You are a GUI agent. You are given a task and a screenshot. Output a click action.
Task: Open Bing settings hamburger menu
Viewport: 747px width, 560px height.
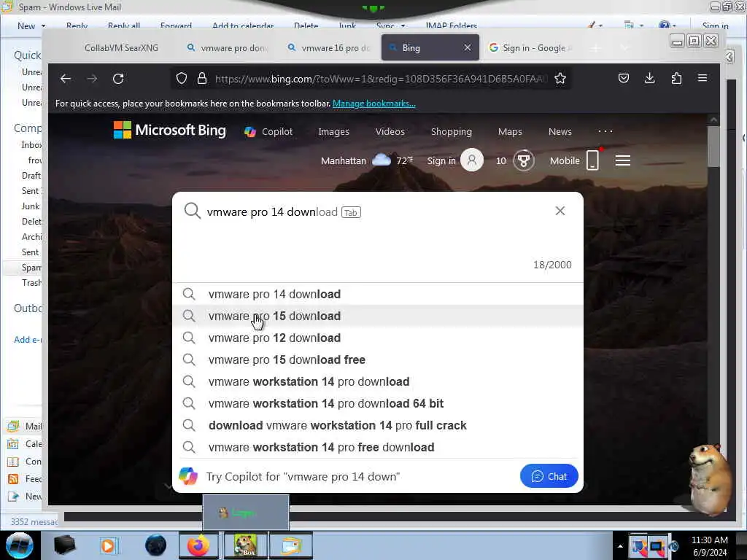(623, 160)
